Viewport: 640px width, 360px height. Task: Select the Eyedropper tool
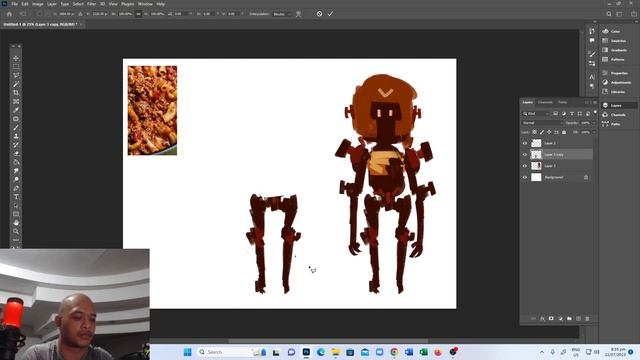[x=16, y=110]
